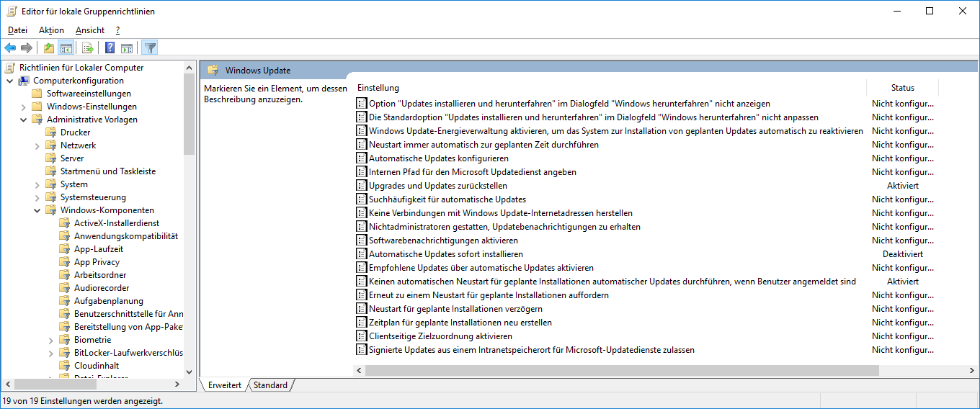Collapse the Windows-Komponenten folder

tap(37, 210)
